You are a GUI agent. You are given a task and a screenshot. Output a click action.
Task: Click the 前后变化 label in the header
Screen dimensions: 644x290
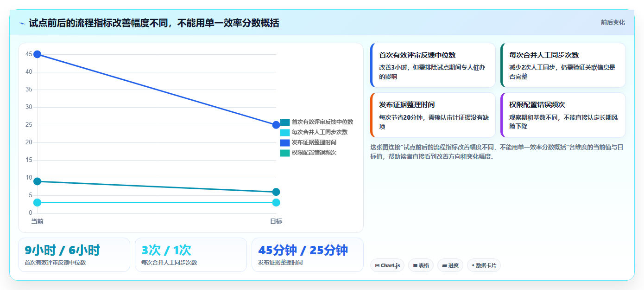(612, 22)
